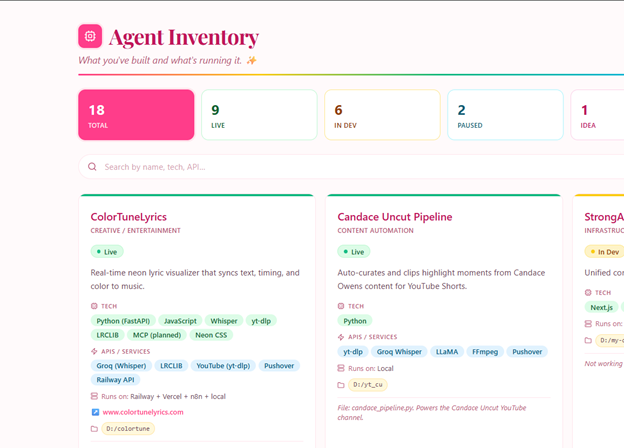Click the TECH chip icon in Candace Uncut Pipeline card

tap(341, 306)
